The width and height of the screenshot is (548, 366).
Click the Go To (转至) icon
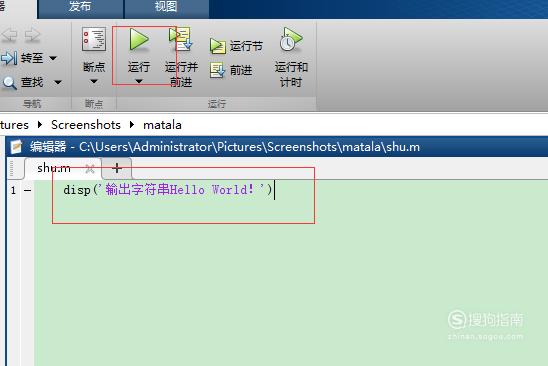pos(9,58)
